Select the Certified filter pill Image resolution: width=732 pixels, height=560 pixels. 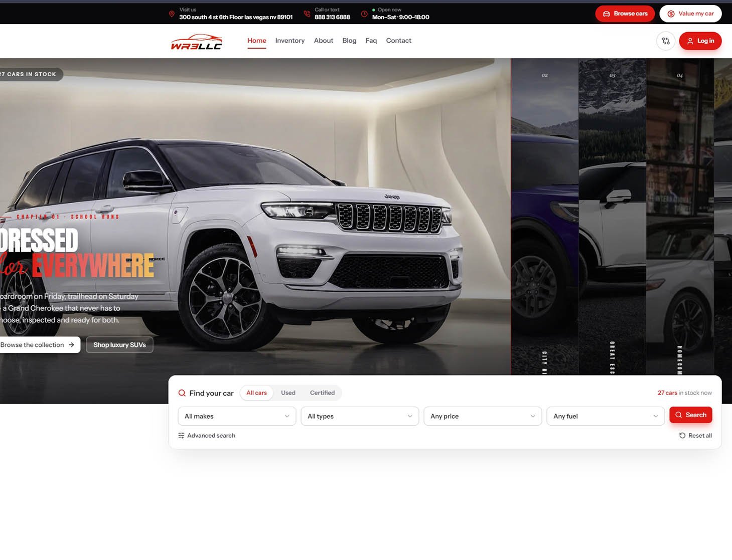tap(322, 393)
